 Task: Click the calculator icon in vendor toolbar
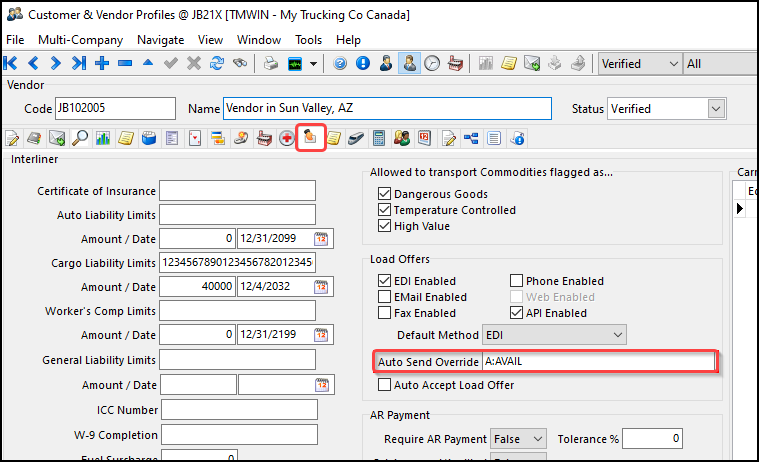point(379,137)
